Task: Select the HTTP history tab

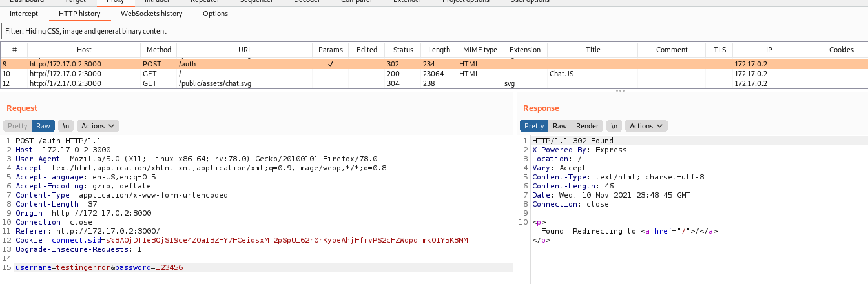Action: (x=79, y=14)
